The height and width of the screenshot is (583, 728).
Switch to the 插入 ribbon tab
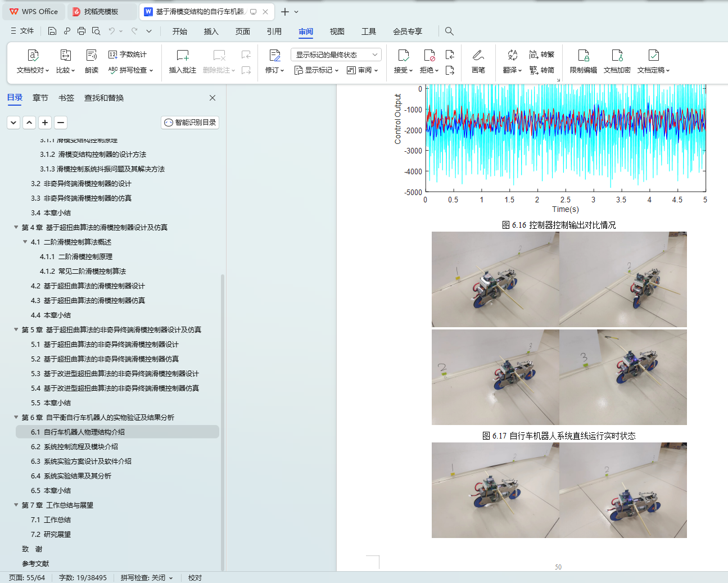tap(211, 31)
